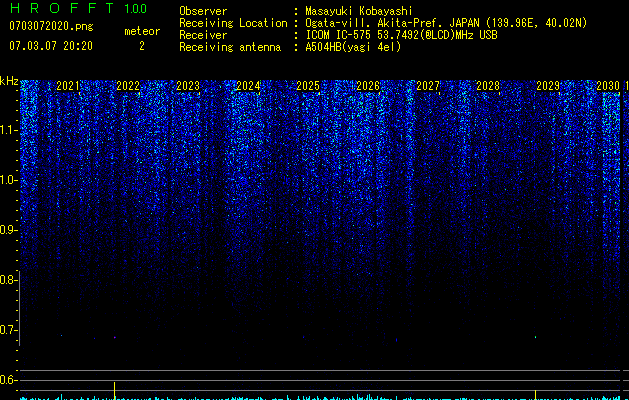Click the 1.0 kHz frequency tick label
The image size is (629, 400).
tap(8, 180)
